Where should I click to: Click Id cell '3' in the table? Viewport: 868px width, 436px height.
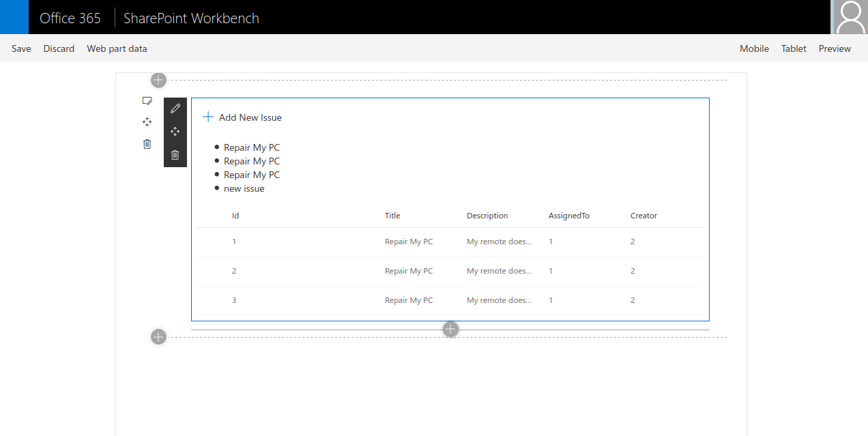234,300
